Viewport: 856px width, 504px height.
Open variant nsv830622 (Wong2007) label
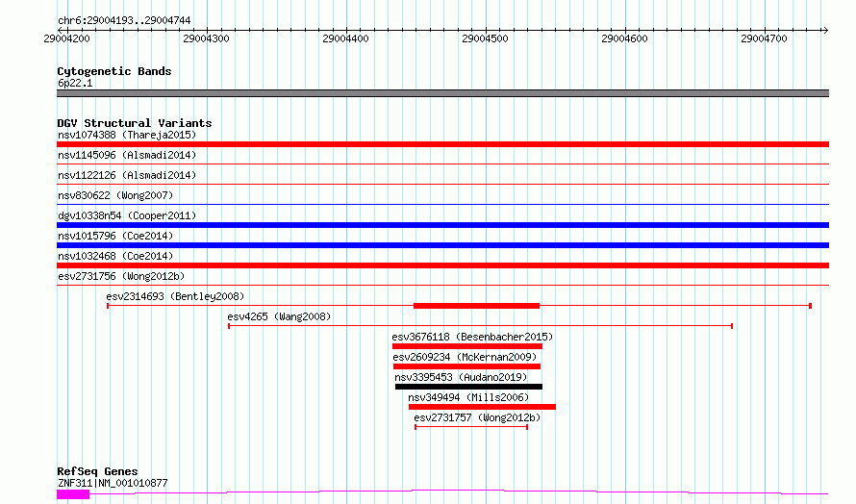click(115, 195)
